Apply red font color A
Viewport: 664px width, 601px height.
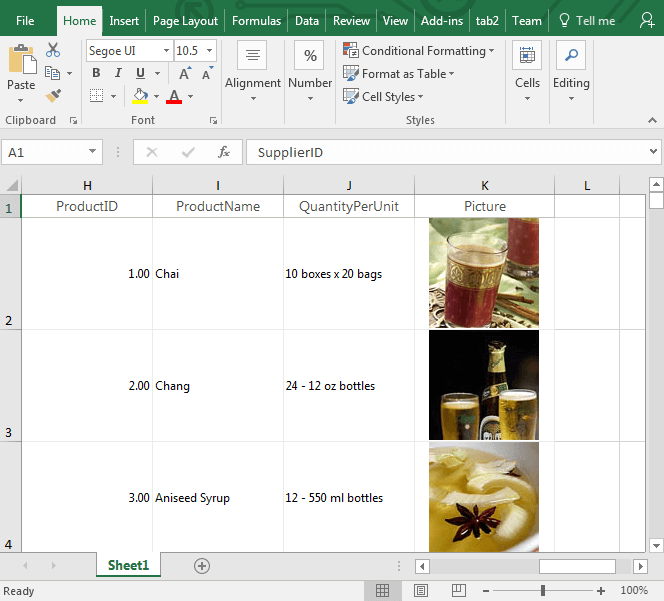pos(174,97)
